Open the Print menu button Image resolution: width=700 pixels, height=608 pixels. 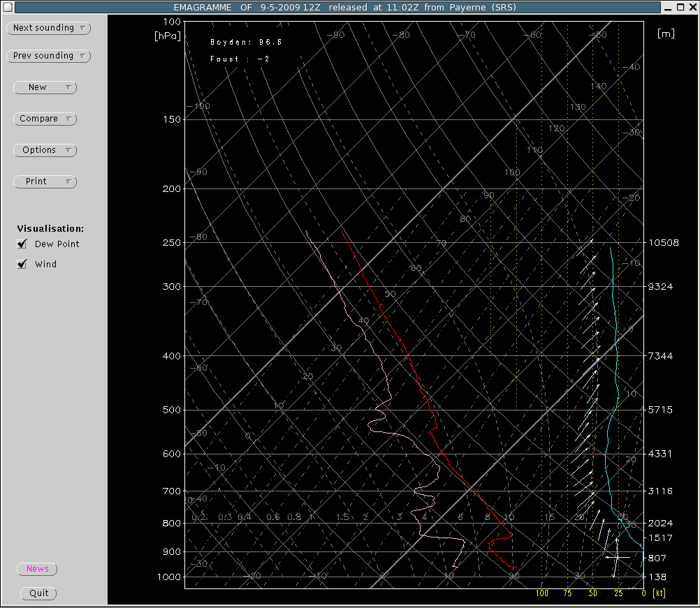tap(45, 181)
